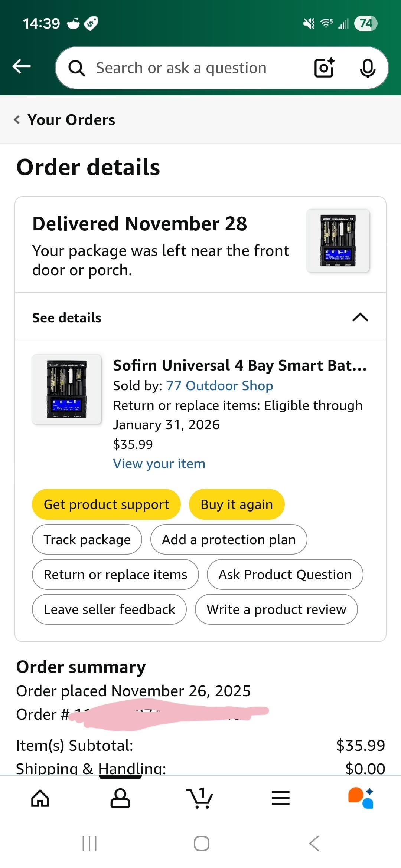Open the delivered charger thumbnail at top
This screenshot has width=401, height=868.
(338, 240)
